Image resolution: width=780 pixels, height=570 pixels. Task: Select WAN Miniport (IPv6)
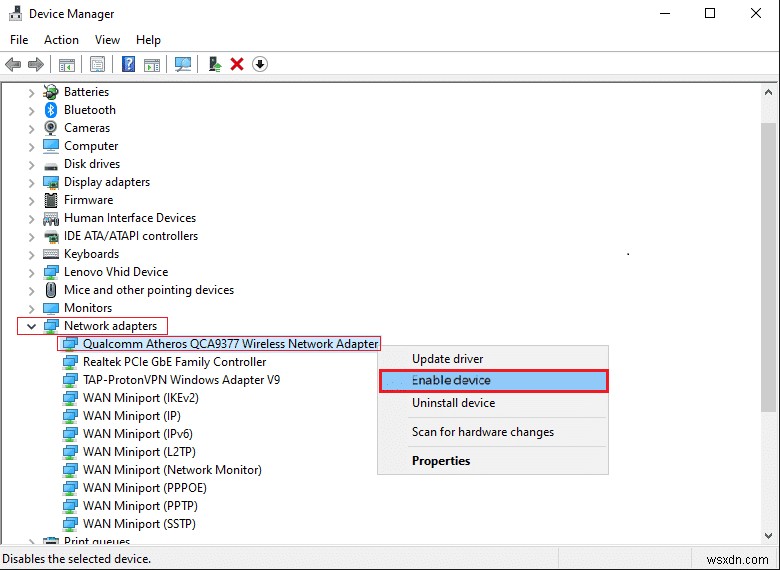pos(137,434)
